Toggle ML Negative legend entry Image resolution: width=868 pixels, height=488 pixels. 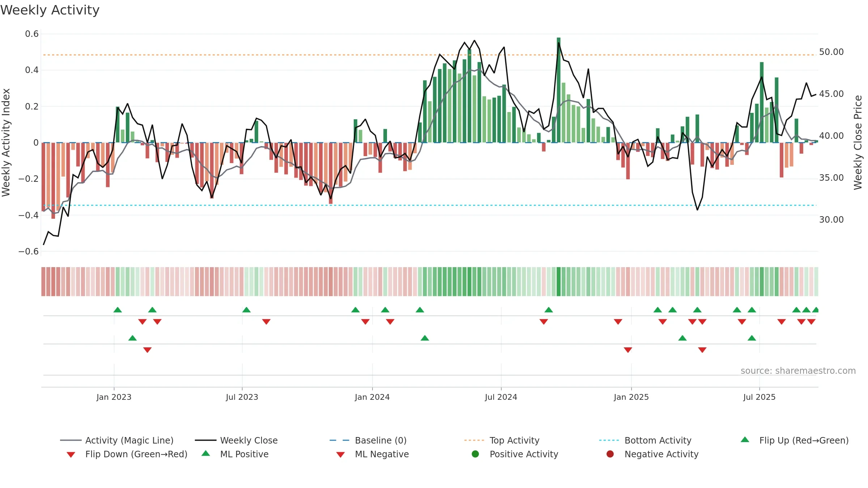373,454
